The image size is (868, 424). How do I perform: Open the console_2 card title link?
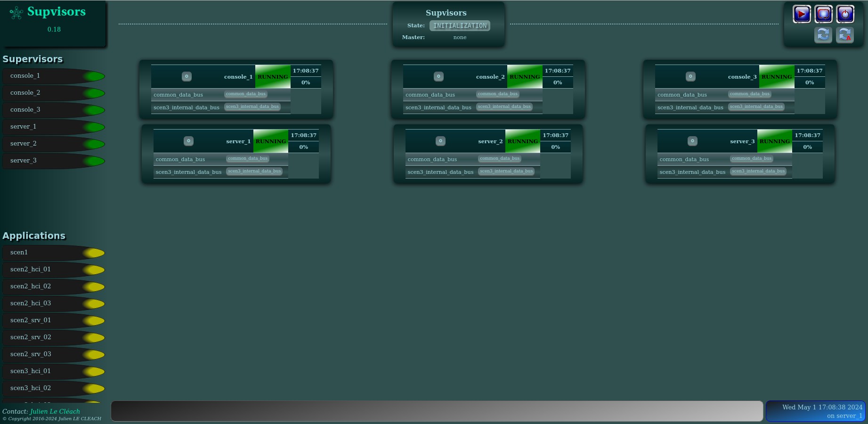(x=490, y=77)
